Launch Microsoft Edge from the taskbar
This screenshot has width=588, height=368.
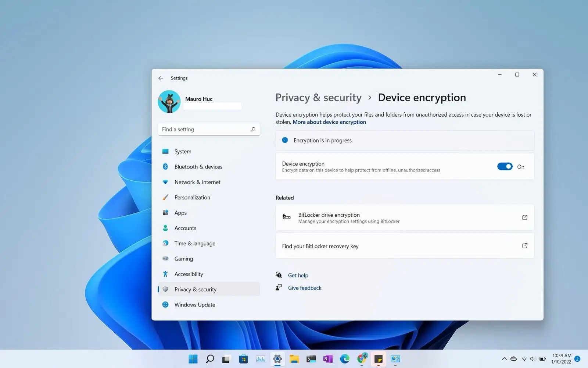point(345,359)
